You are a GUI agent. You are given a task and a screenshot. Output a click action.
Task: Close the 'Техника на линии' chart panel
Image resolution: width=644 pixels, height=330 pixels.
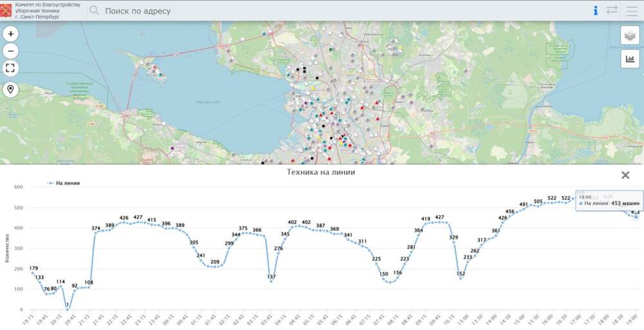tap(625, 175)
